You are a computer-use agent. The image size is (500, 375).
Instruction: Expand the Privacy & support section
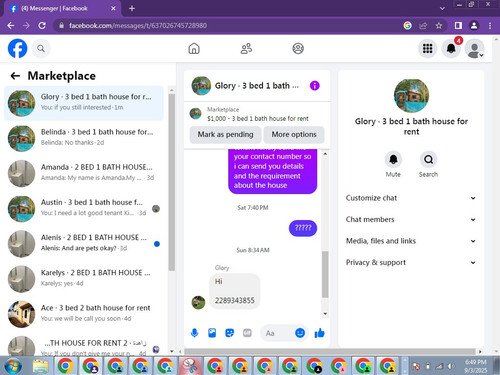410,262
